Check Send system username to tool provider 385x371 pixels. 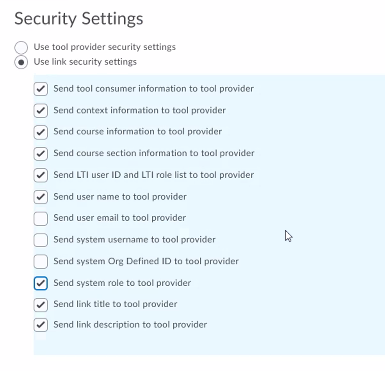click(x=41, y=240)
